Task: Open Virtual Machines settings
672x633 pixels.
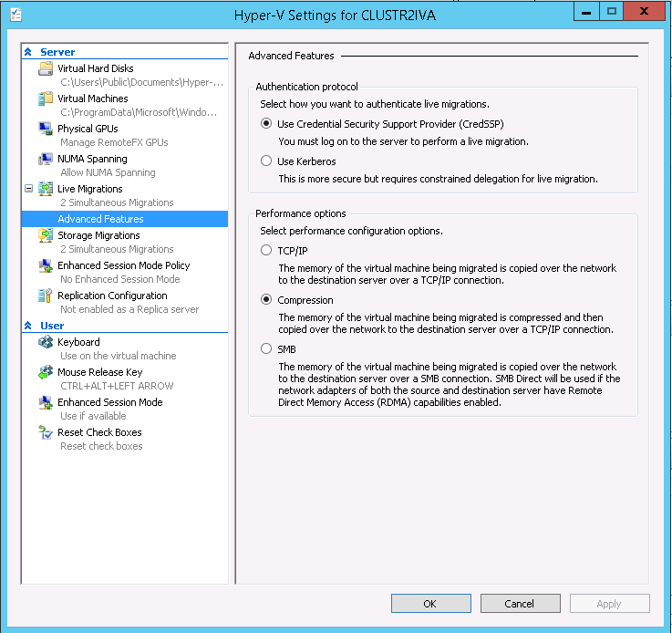Action: (93, 99)
